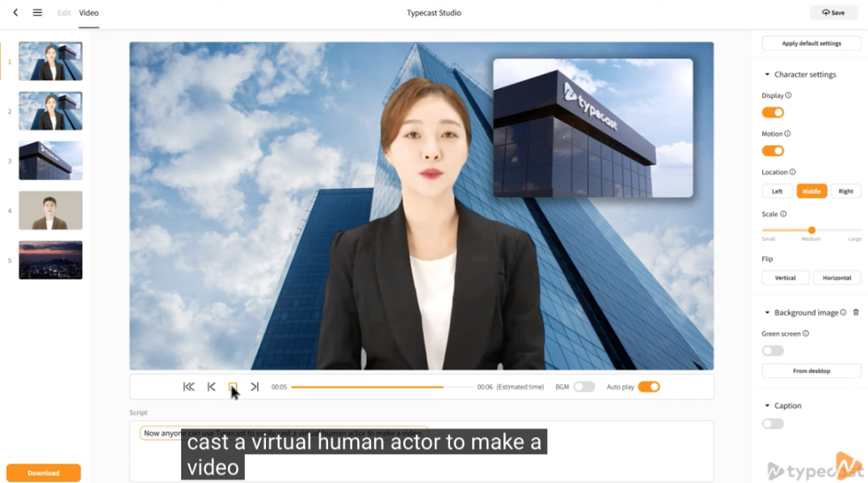The height and width of the screenshot is (483, 868).
Task: Click the Download button
Action: [x=43, y=473]
